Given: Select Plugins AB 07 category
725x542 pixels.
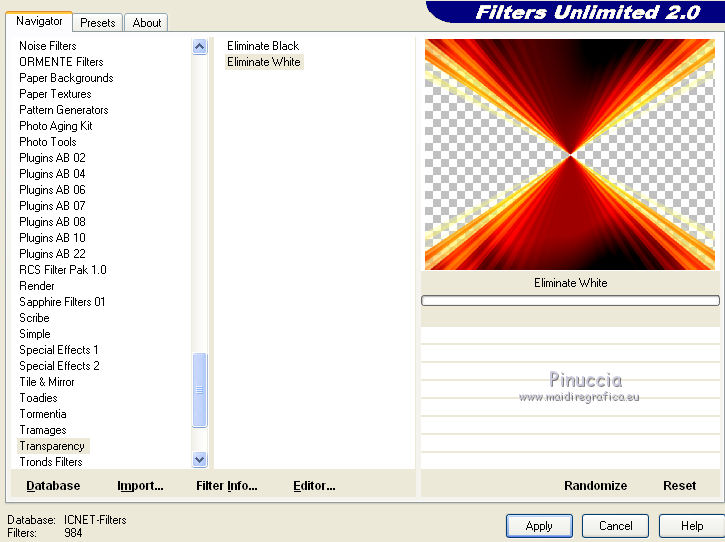Looking at the screenshot, I should tap(52, 206).
